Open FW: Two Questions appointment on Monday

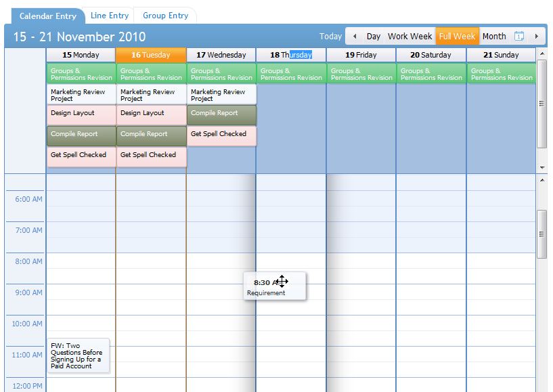coord(79,355)
